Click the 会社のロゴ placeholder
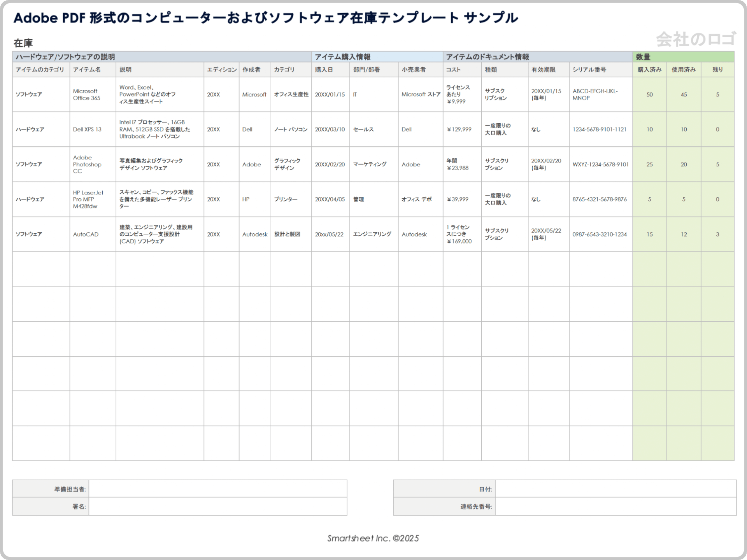The height and width of the screenshot is (560, 747). 696,39
